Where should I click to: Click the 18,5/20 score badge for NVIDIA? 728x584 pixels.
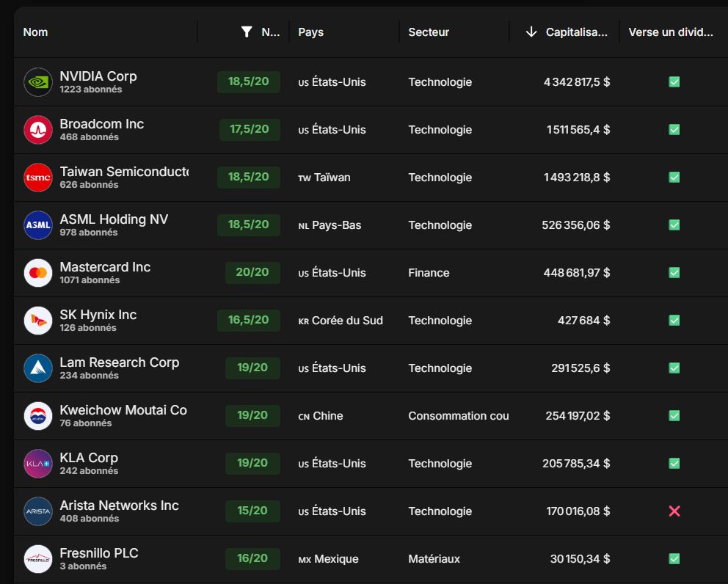[248, 82]
